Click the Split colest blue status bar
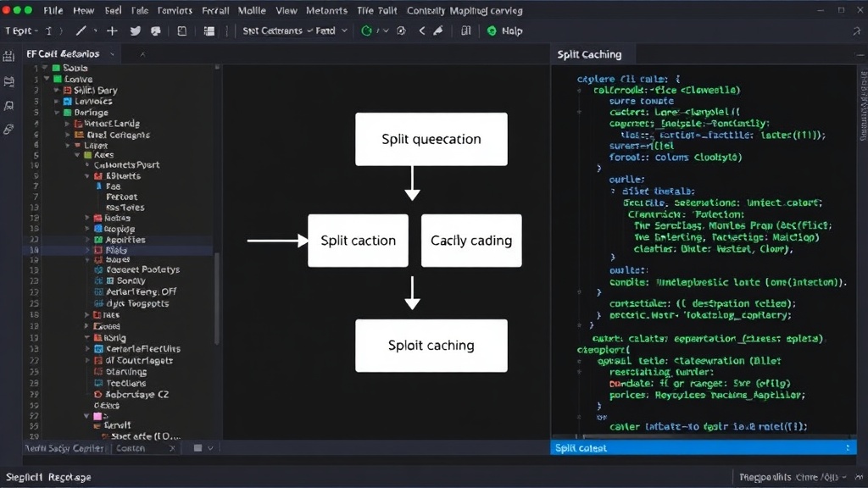 [704, 447]
